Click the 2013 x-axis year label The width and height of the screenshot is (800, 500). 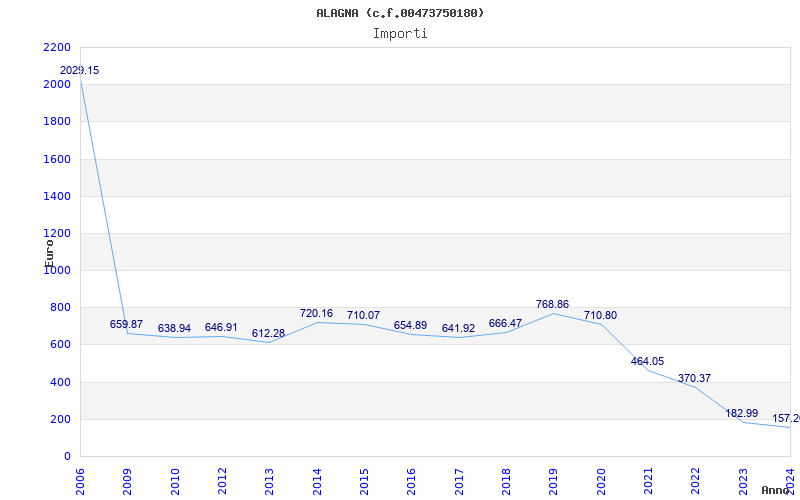pyautogui.click(x=269, y=482)
